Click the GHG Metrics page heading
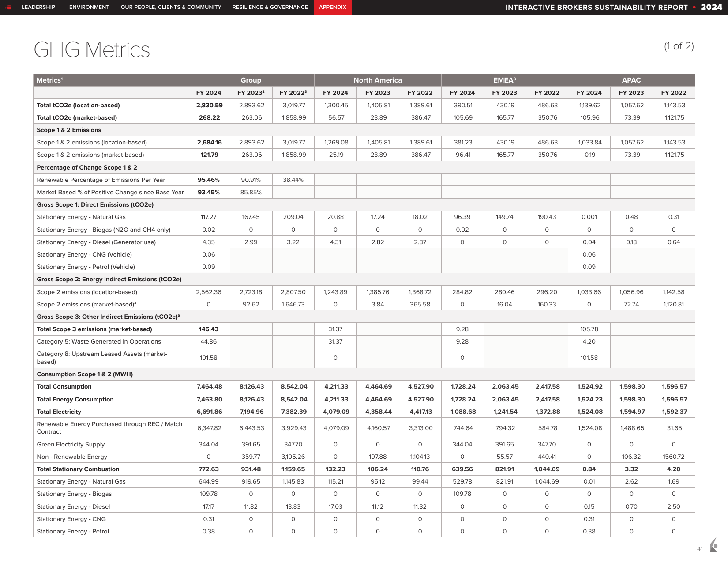 coord(92,50)
